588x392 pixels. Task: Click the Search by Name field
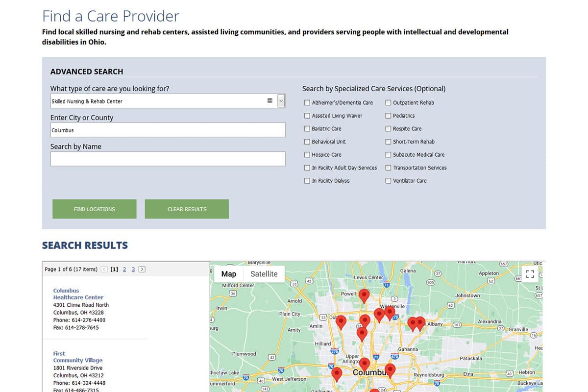coord(168,159)
